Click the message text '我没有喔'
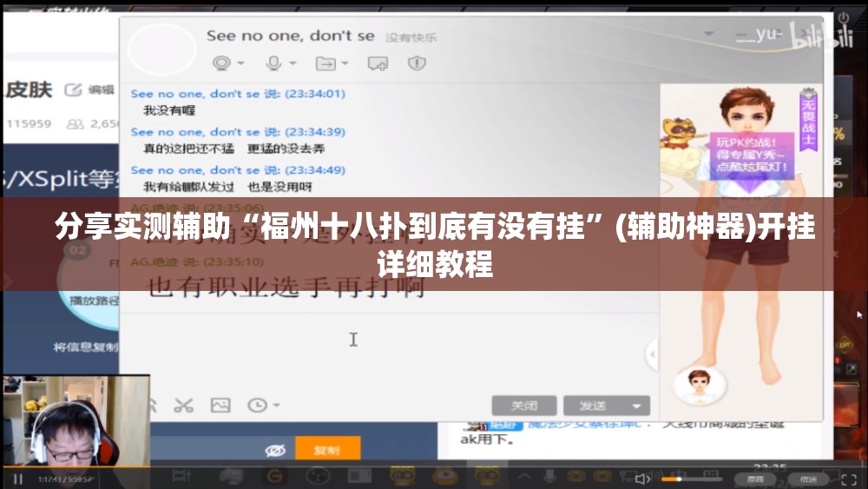The image size is (868, 489). [x=169, y=110]
